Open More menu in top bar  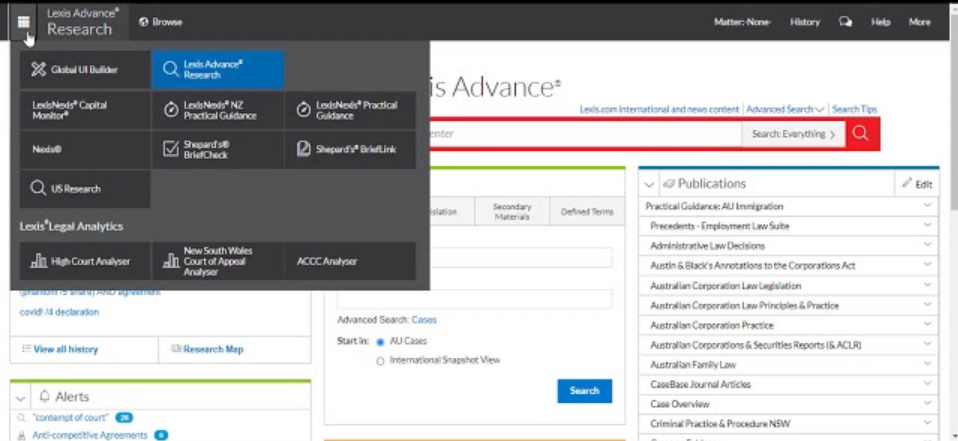click(920, 22)
